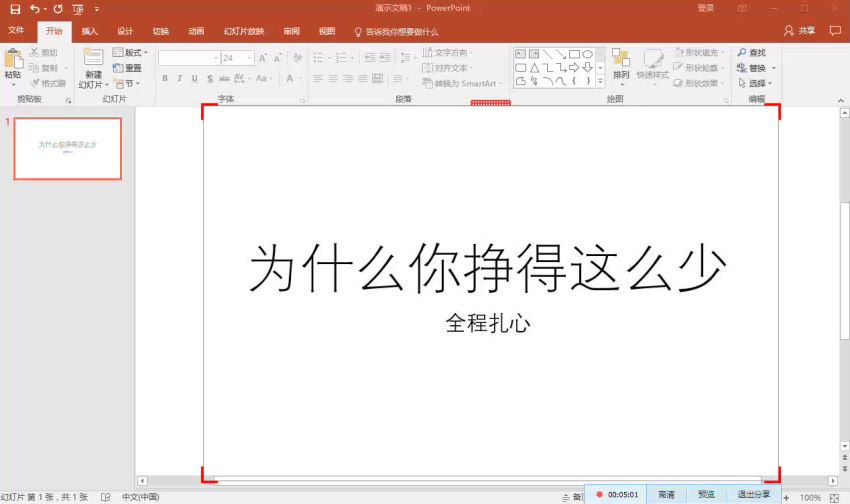Switch to the 动画 tab
This screenshot has width=850, height=504.
click(196, 31)
